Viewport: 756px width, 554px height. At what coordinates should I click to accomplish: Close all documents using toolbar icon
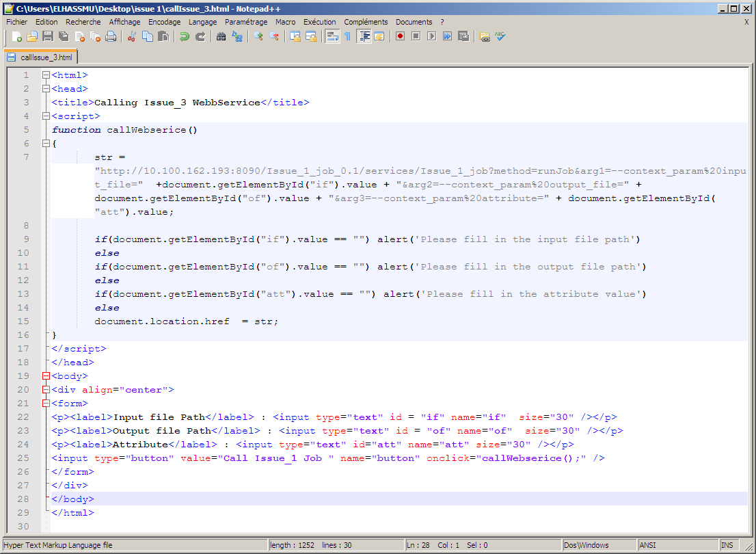[x=96, y=37]
